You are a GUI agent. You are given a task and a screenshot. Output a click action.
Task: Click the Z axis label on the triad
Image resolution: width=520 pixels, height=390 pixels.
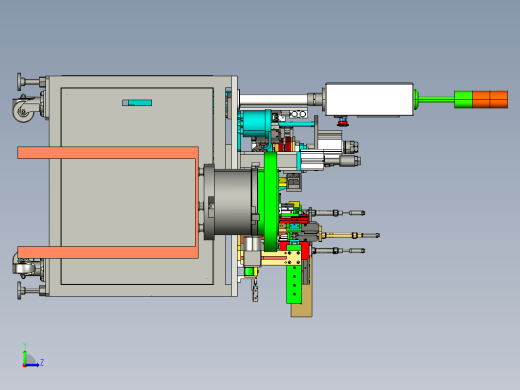(x=42, y=362)
